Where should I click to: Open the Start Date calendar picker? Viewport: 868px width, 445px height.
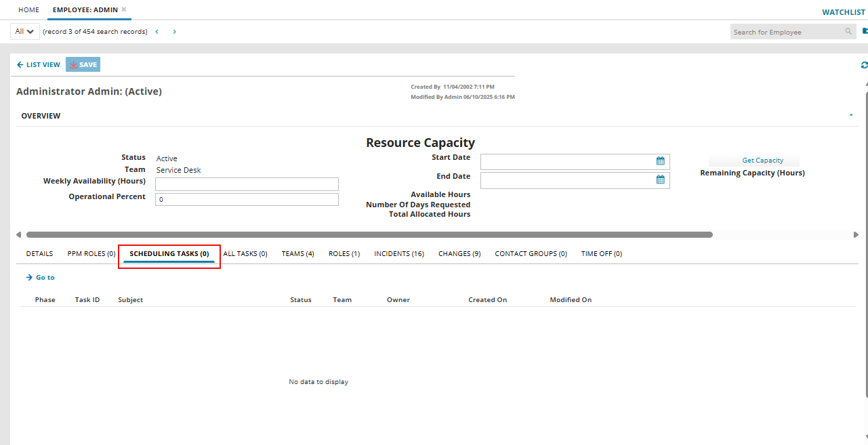click(x=660, y=161)
